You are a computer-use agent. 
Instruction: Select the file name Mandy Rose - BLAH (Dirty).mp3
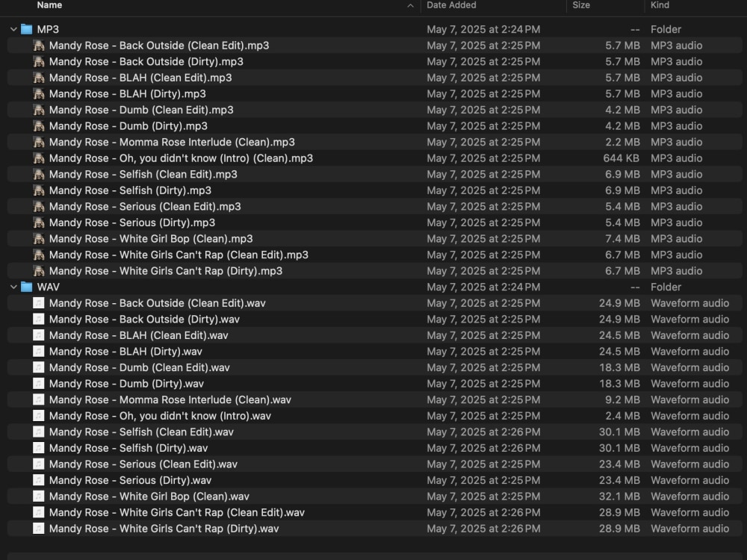(128, 94)
